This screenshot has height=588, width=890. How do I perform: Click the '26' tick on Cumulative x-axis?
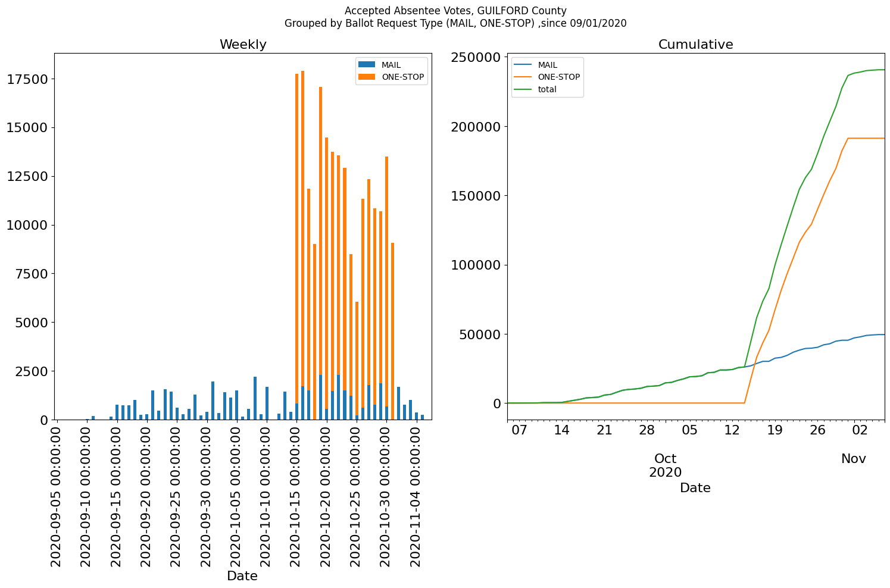[x=817, y=430]
